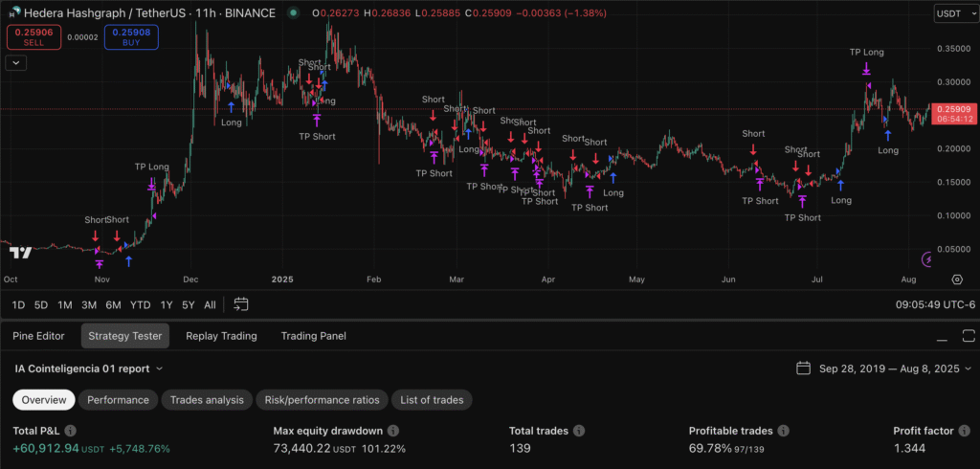Open the backtest date range calendar icon

coord(804,368)
